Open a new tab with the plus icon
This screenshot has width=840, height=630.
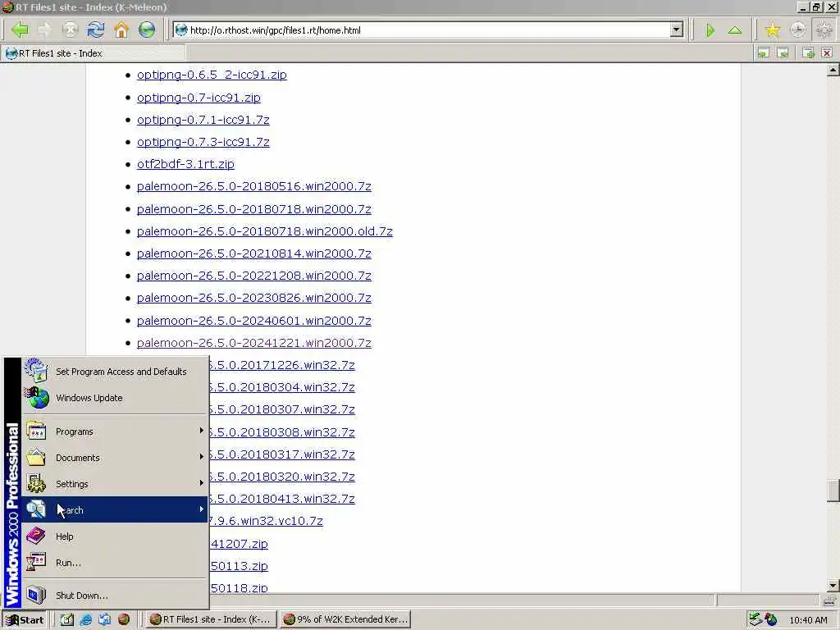[x=808, y=52]
